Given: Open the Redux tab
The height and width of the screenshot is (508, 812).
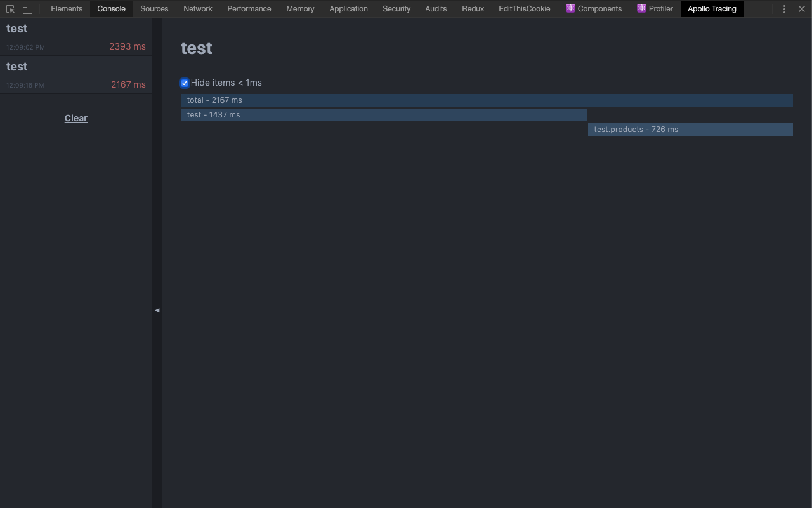Looking at the screenshot, I should tap(473, 9).
